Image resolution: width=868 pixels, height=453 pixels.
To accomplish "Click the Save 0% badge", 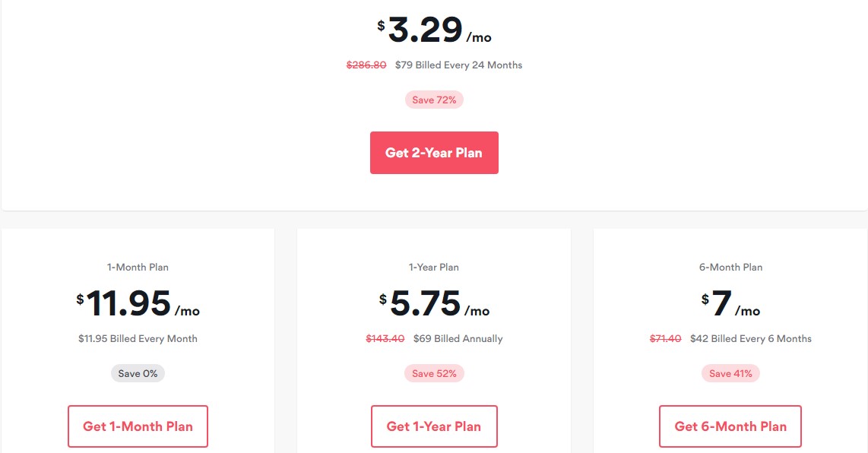I will (138, 373).
